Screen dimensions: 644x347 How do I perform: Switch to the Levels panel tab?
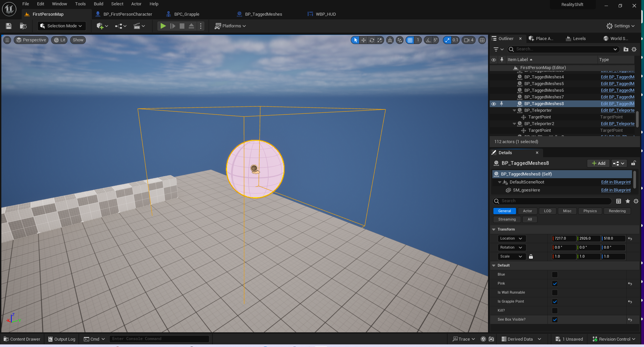(576, 39)
